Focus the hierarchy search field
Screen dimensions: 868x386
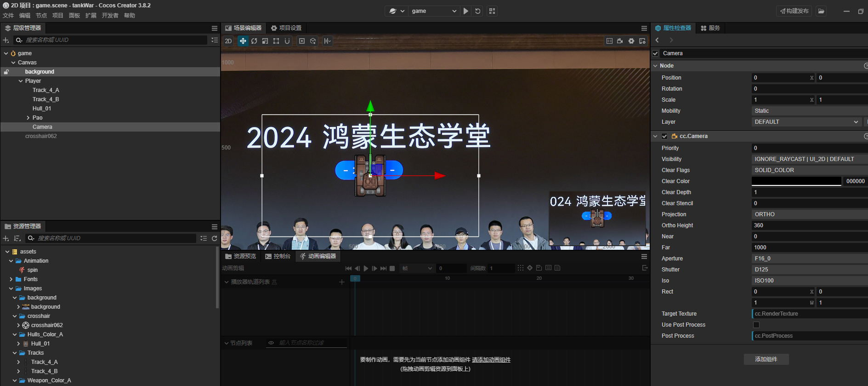point(111,40)
